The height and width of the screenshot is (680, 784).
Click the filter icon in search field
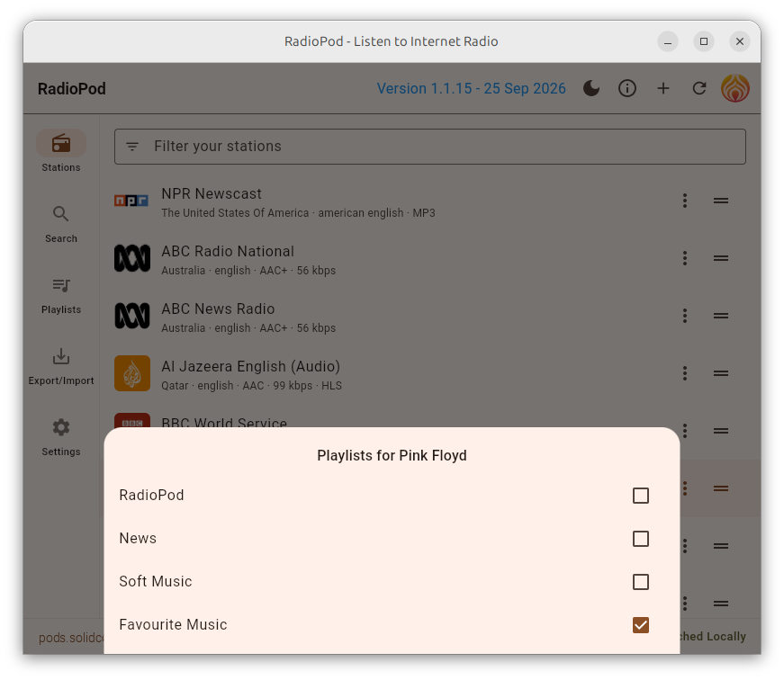pyautogui.click(x=132, y=147)
